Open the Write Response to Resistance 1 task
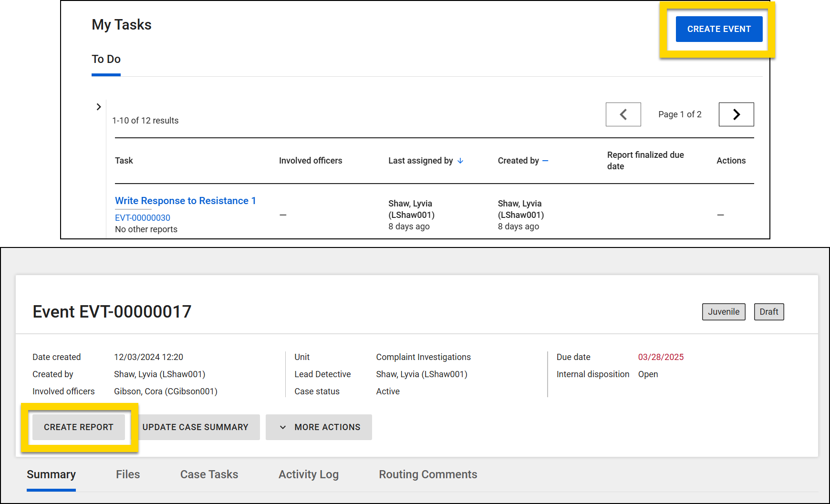 (186, 201)
